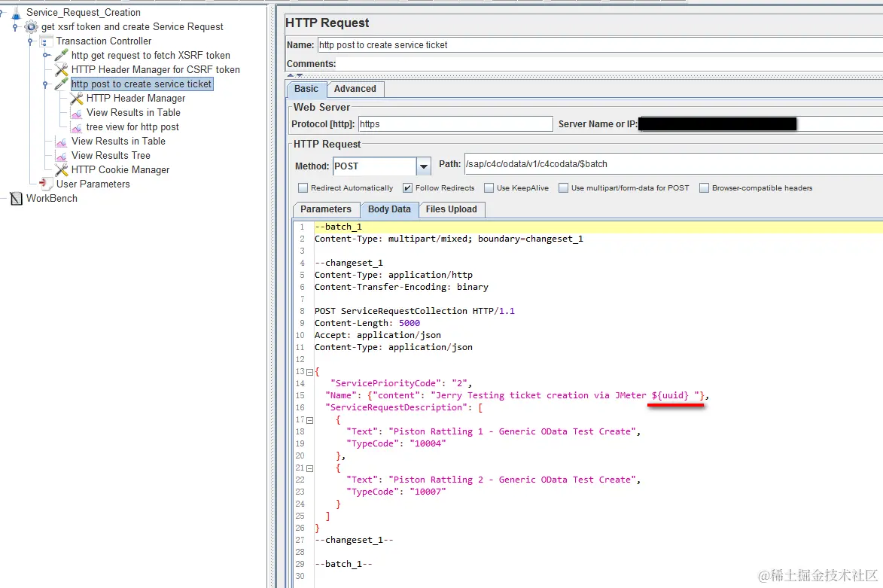Select 'http get request to fetch XSRF token'
Screen dimensions: 883x588
point(151,55)
